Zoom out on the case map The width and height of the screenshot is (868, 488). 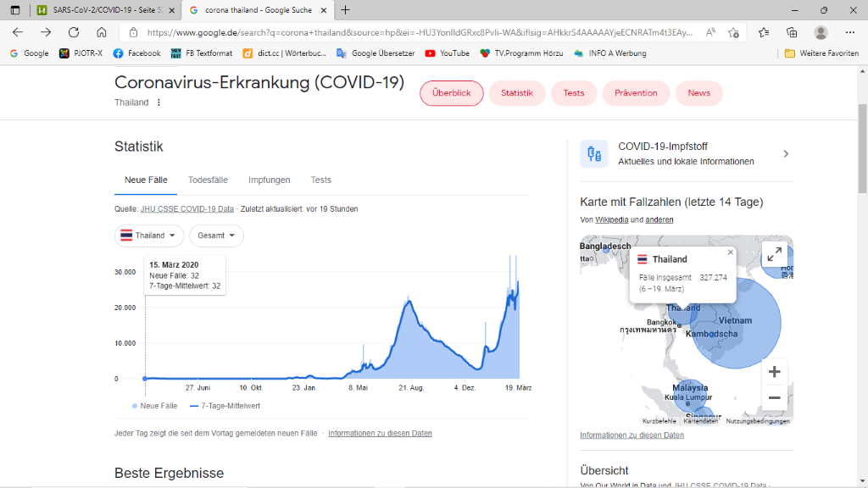click(x=773, y=397)
